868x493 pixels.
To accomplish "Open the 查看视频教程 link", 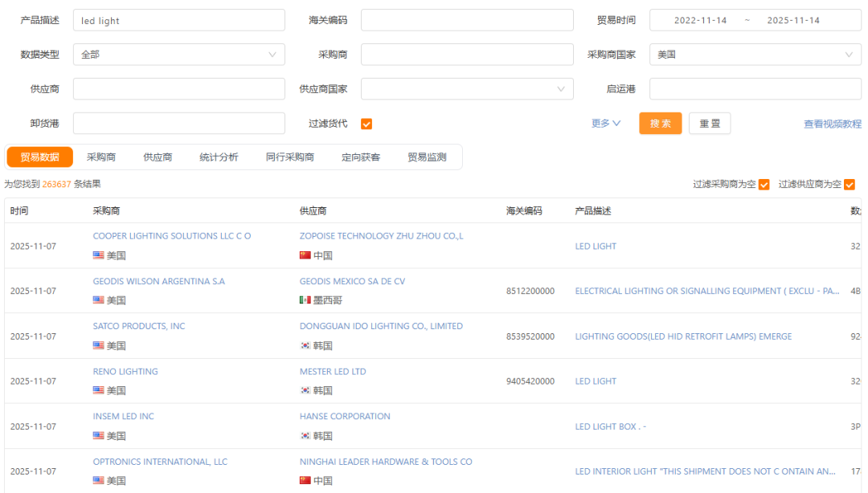I will (833, 124).
